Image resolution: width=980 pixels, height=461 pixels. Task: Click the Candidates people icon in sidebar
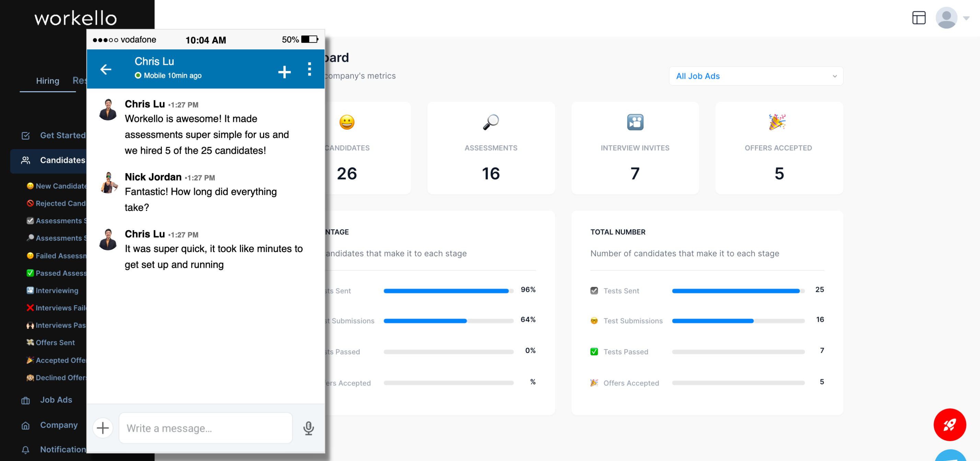[x=25, y=161]
